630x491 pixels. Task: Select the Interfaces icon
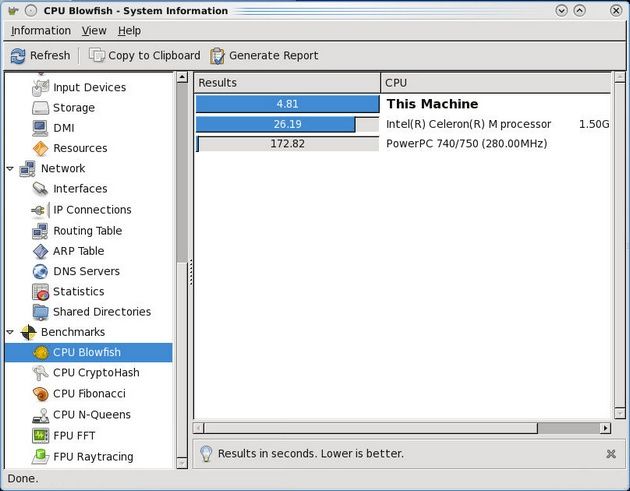[x=40, y=188]
